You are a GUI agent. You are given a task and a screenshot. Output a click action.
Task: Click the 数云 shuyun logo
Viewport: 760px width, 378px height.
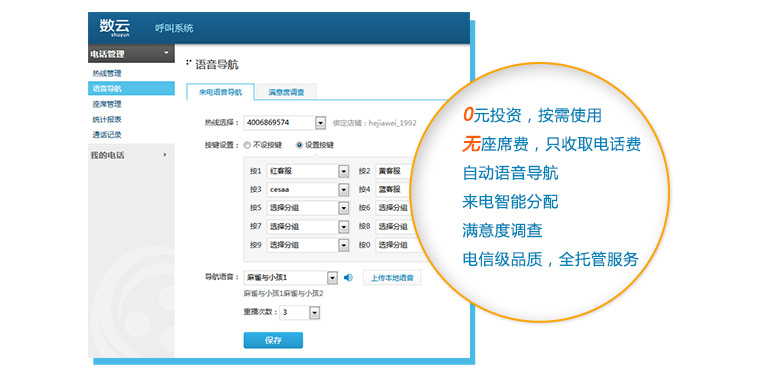[115, 27]
